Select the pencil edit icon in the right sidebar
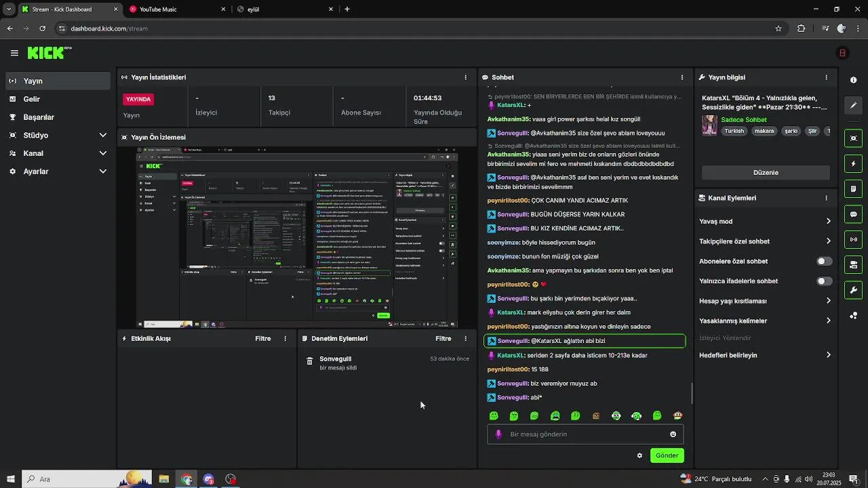The image size is (868, 488). [853, 105]
